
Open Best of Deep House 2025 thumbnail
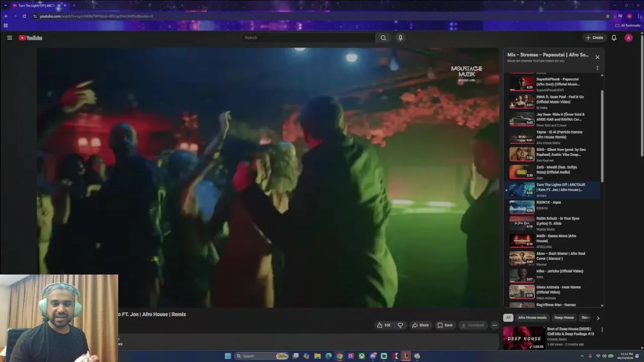tap(523, 338)
